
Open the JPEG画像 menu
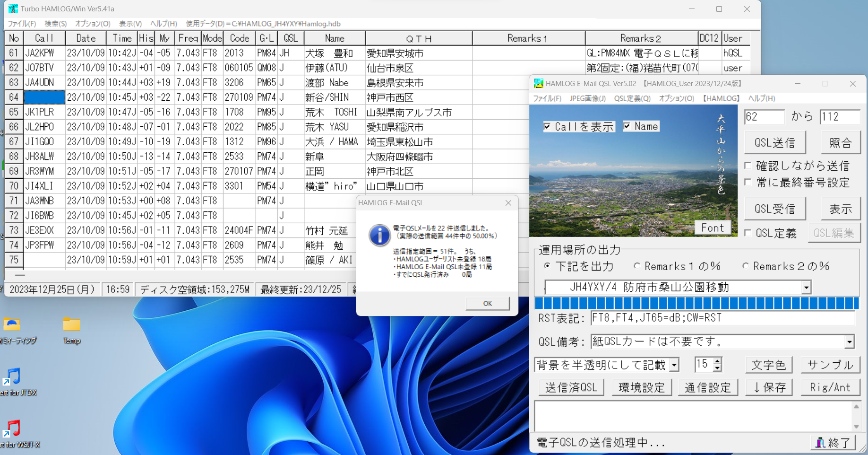(587, 98)
